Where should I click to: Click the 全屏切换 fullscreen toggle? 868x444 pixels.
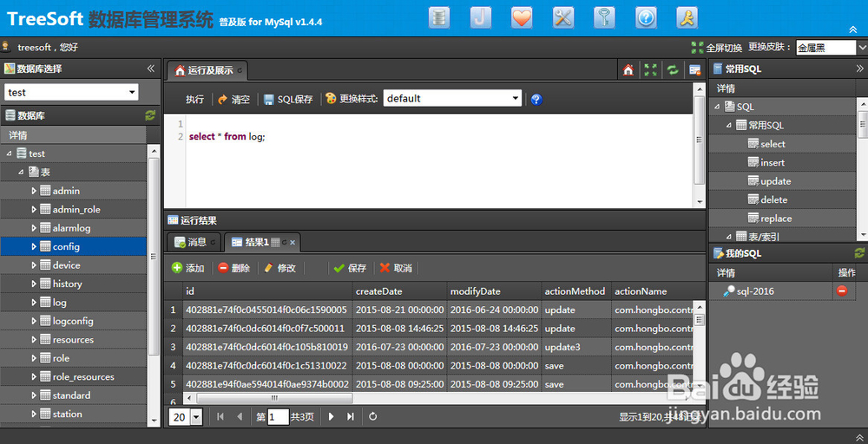coord(716,48)
